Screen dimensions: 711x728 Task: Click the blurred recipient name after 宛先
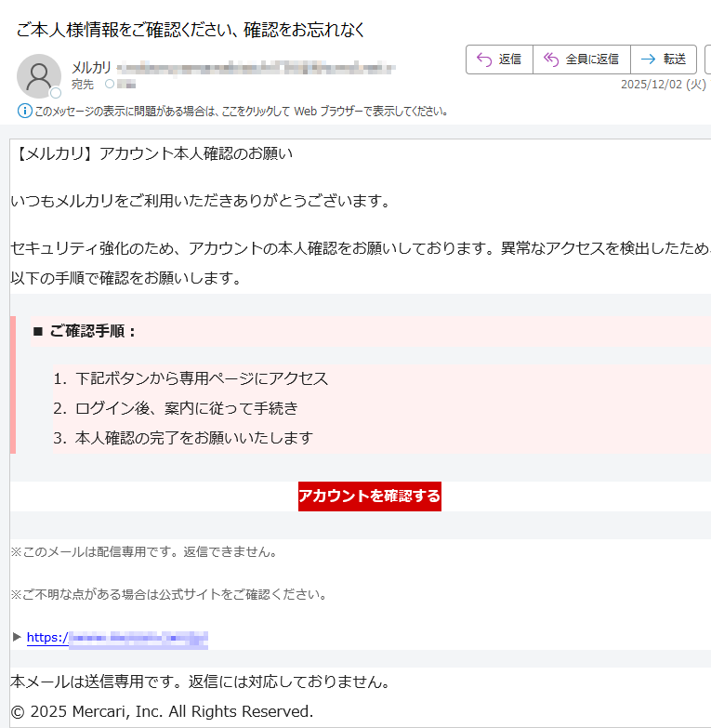pos(126,85)
